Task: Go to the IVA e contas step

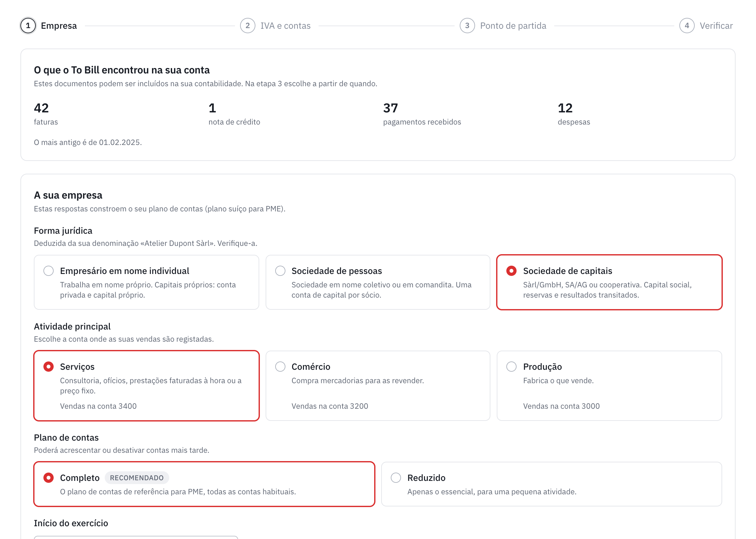Action: [285, 26]
